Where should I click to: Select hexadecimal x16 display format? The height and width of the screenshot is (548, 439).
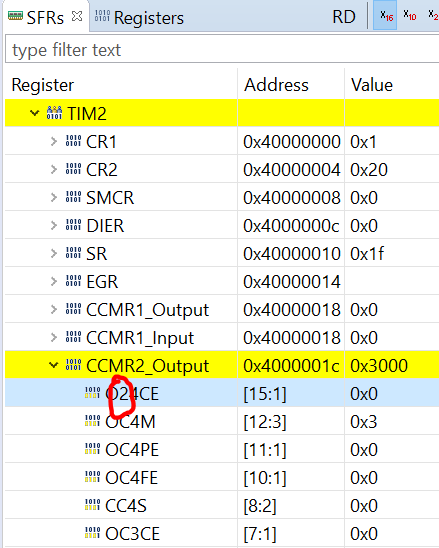click(386, 16)
